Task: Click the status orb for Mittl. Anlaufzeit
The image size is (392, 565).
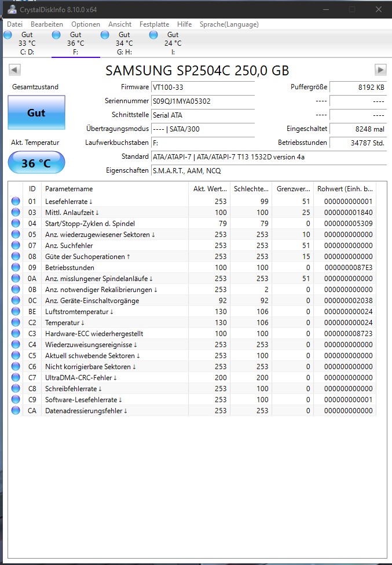Action: [16, 212]
